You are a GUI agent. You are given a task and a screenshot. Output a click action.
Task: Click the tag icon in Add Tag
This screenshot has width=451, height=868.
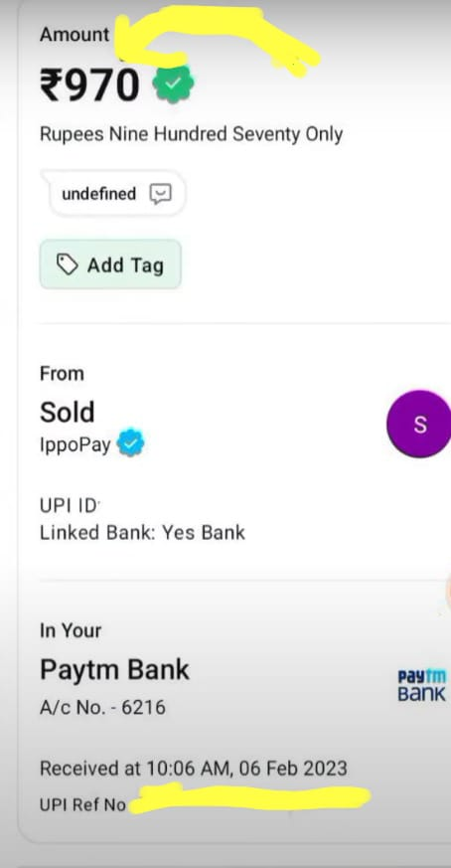click(68, 265)
